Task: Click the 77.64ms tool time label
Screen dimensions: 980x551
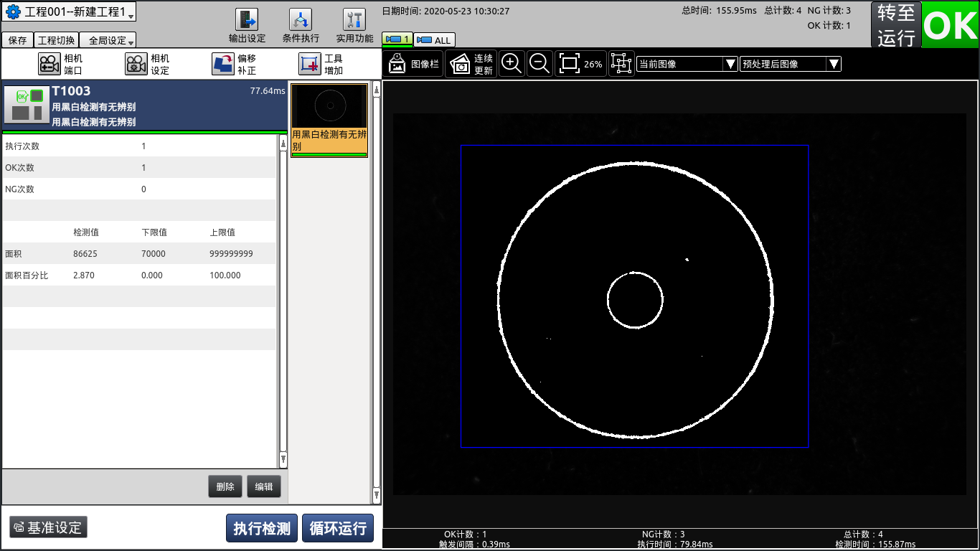Action: [268, 91]
